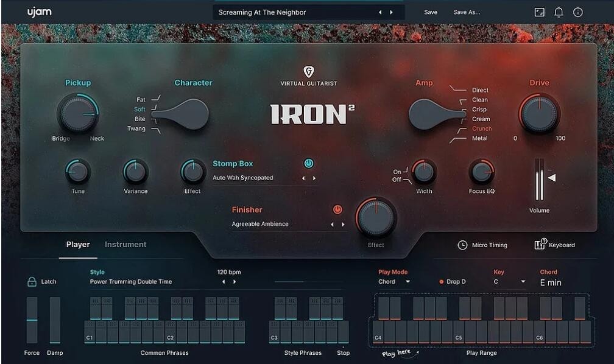Click the Drive knob

point(539,113)
